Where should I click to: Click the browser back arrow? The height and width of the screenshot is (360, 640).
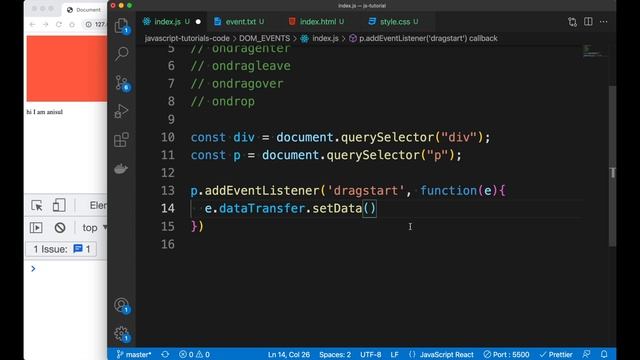point(32,24)
